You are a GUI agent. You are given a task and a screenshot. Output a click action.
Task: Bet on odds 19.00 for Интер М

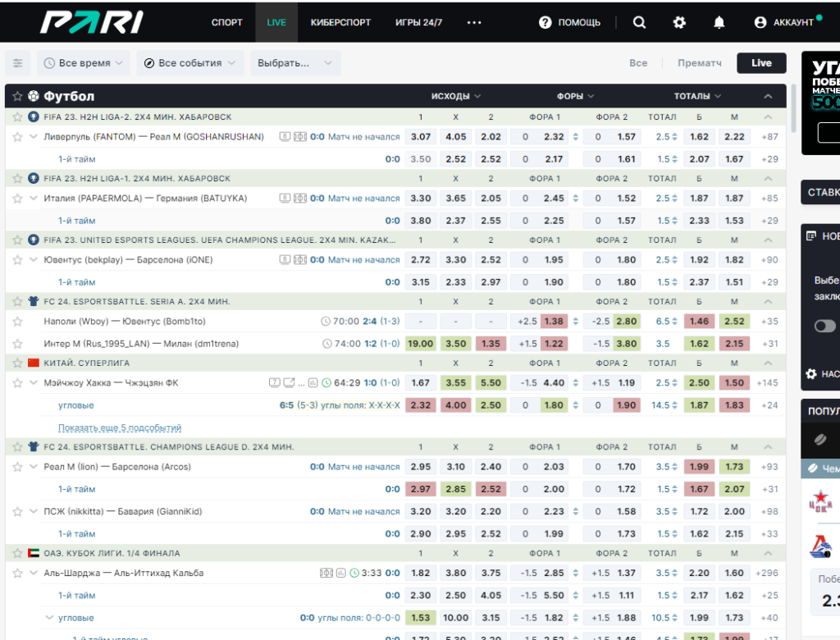(421, 344)
